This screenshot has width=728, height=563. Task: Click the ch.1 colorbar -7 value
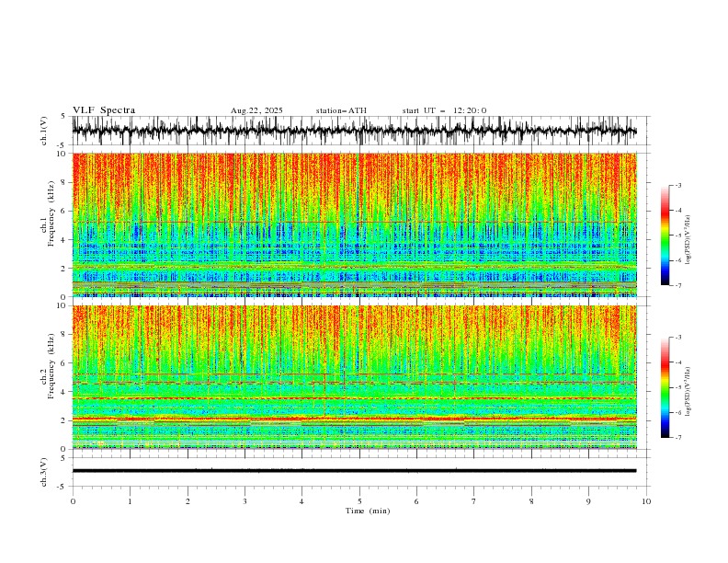[678, 285]
